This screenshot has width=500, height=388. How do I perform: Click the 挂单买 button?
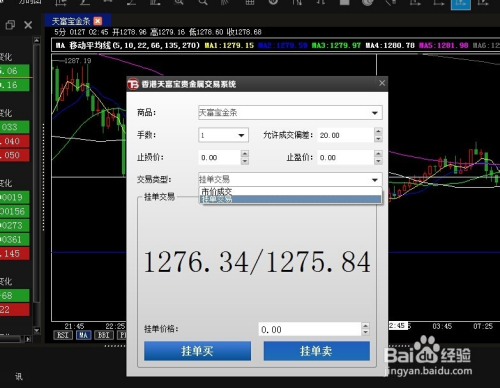click(x=197, y=351)
